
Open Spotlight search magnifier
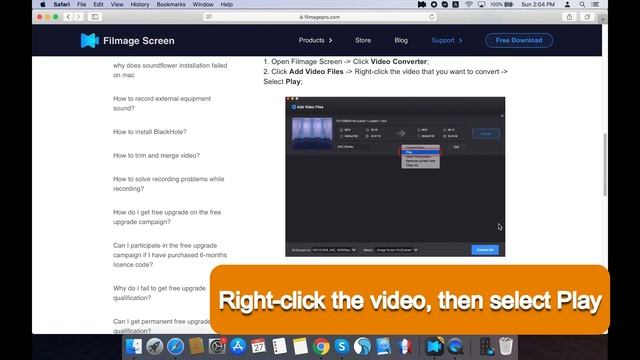(x=582, y=4)
